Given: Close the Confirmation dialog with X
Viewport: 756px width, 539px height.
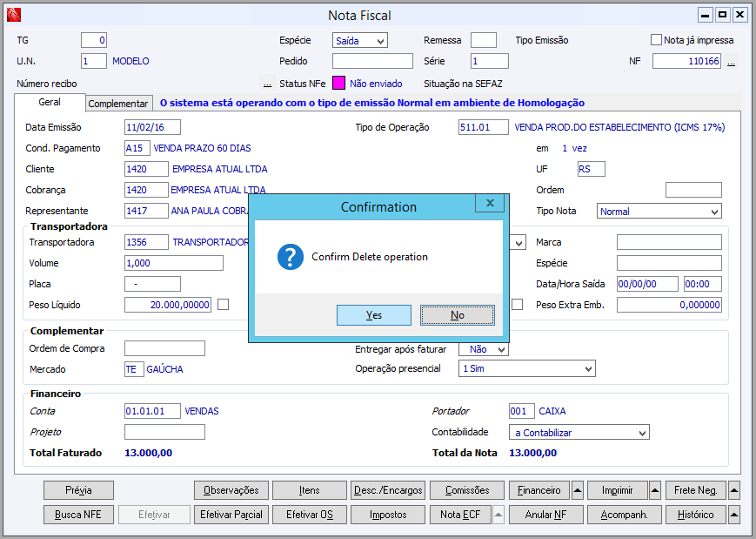Looking at the screenshot, I should (490, 204).
